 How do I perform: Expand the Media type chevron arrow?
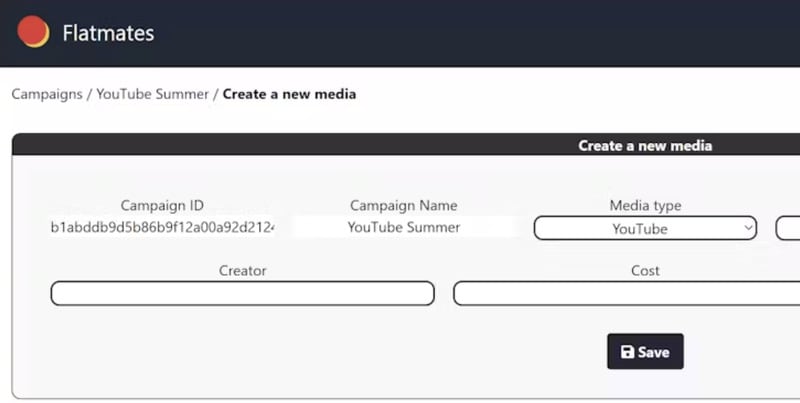(748, 228)
